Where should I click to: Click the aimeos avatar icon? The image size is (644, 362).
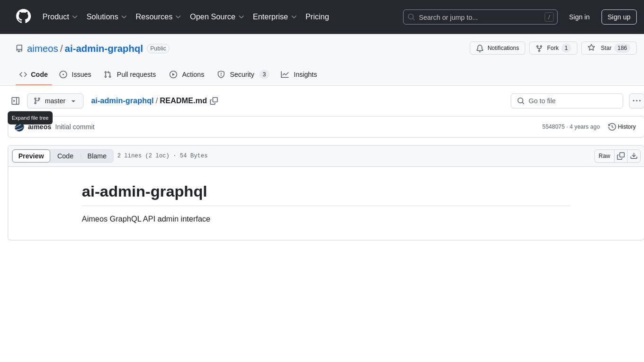click(19, 127)
